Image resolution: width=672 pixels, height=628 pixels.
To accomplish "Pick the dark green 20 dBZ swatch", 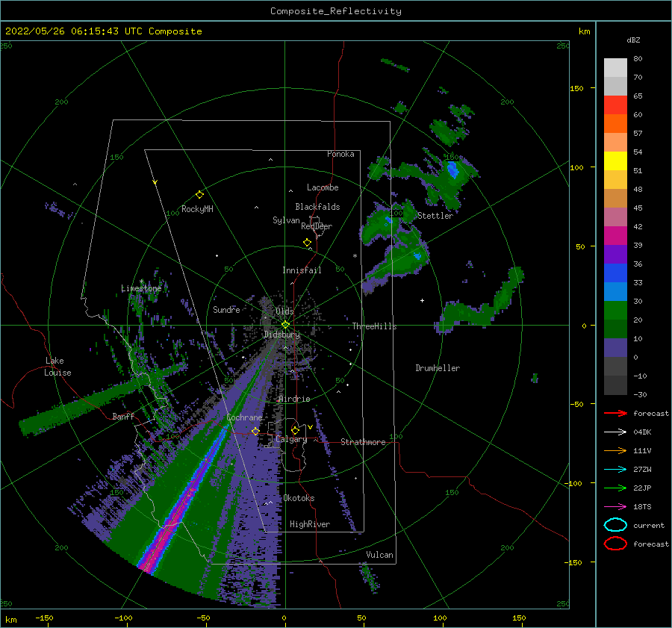I will pyautogui.click(x=615, y=329).
